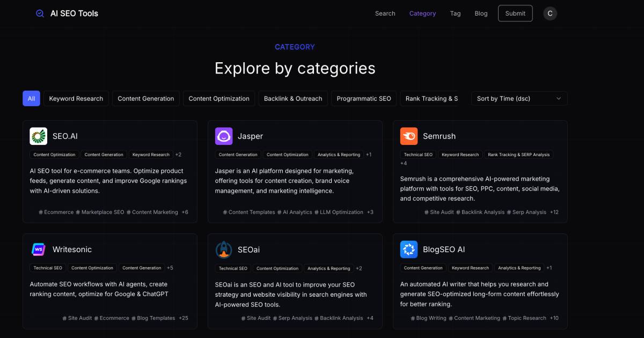Open the Sort by Time dropdown
The image size is (644, 338).
[x=518, y=98]
